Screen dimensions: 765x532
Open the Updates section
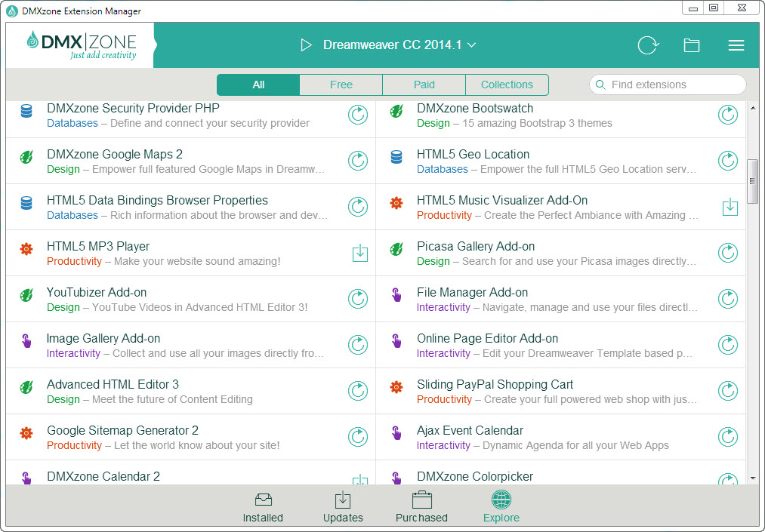[x=343, y=507]
